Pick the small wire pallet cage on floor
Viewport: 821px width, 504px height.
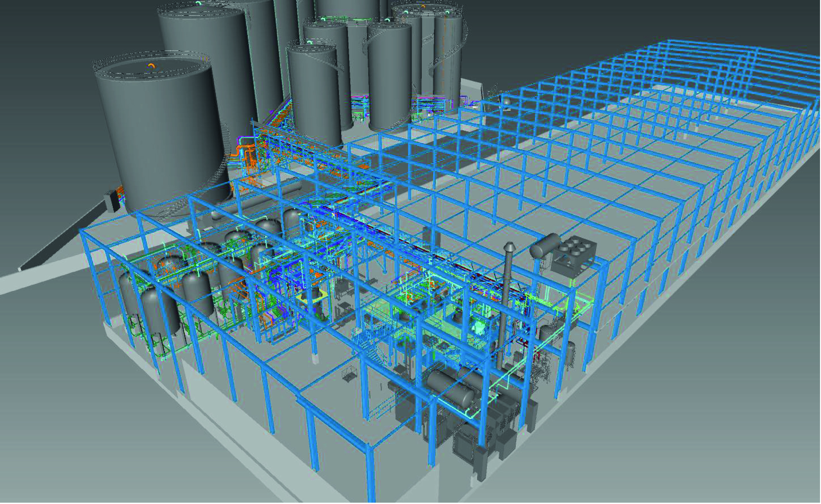pos(349,375)
